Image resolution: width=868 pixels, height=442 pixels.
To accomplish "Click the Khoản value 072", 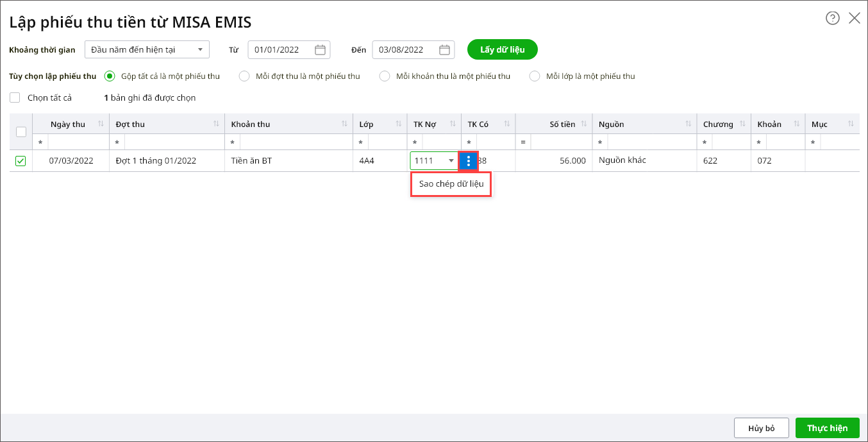I will (778, 160).
